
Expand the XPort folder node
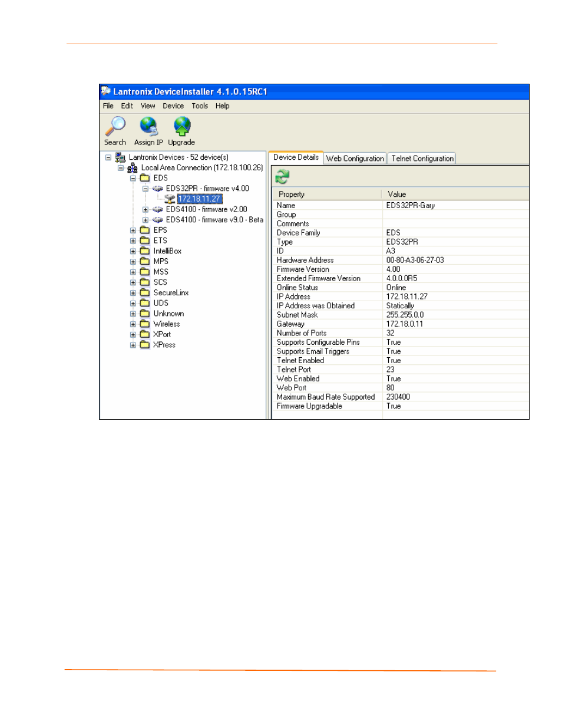[x=133, y=335]
